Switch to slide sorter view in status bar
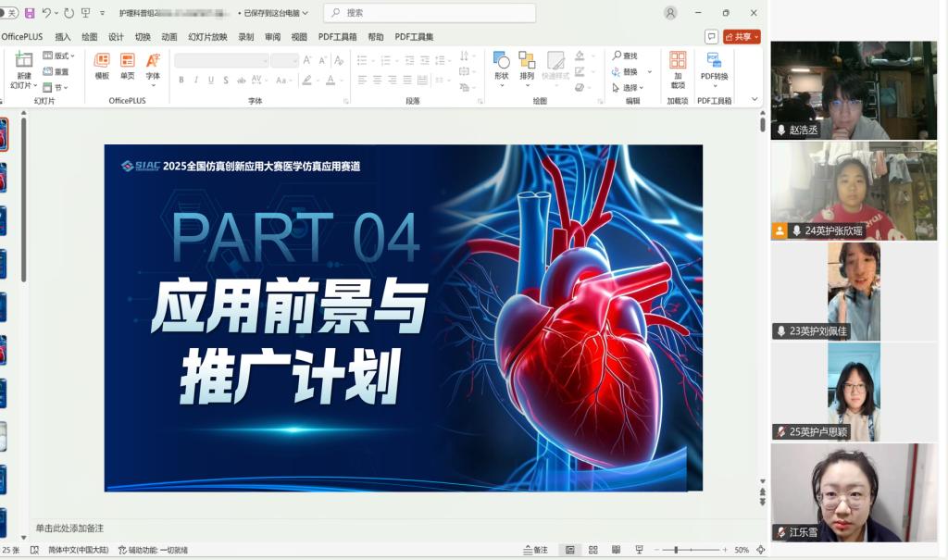 [x=592, y=550]
